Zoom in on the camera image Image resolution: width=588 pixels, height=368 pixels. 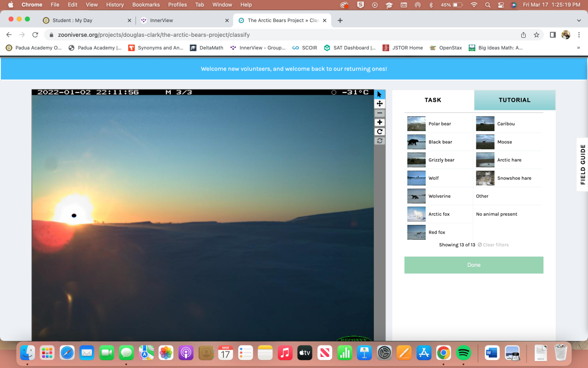coord(379,122)
